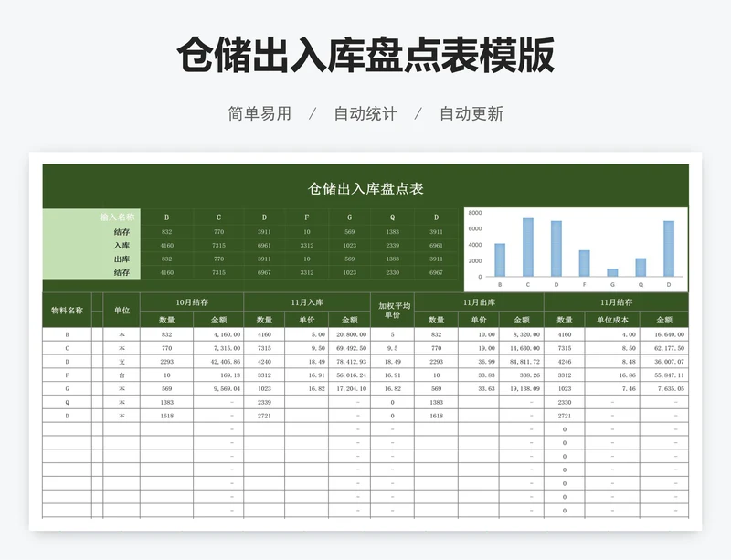Screen dimensions: 731x560
Task: Select the 出库 row label in summary
Action: pyautogui.click(x=91, y=259)
